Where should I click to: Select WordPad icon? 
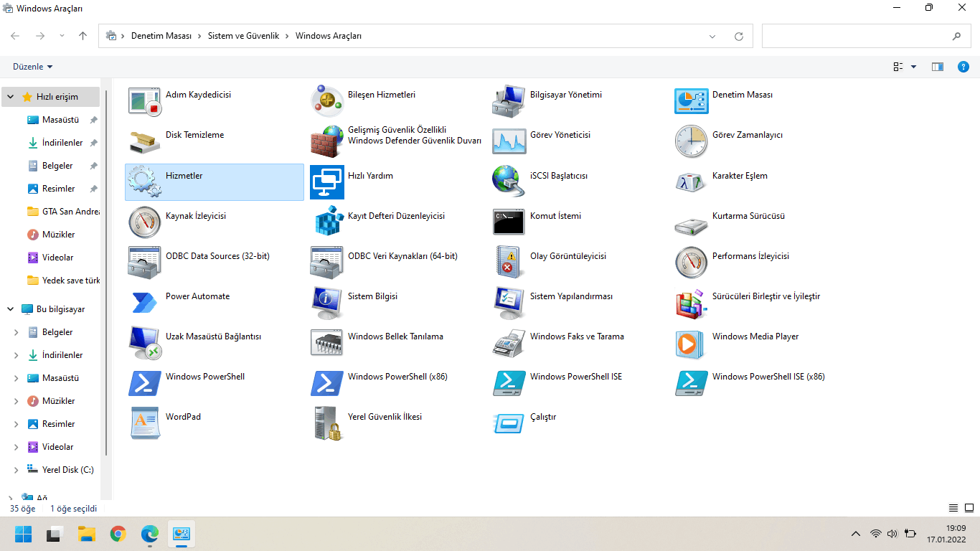pyautogui.click(x=145, y=423)
